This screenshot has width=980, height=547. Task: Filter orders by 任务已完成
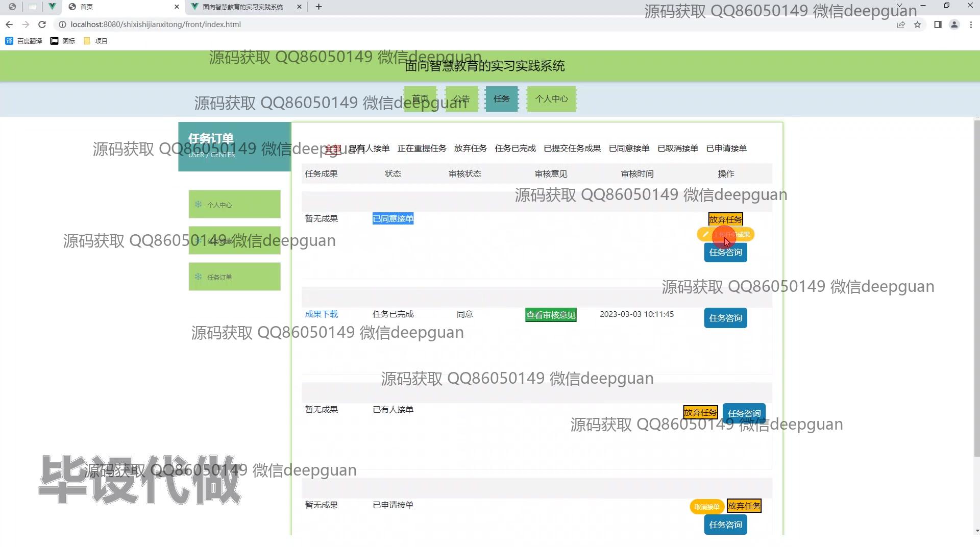516,148
